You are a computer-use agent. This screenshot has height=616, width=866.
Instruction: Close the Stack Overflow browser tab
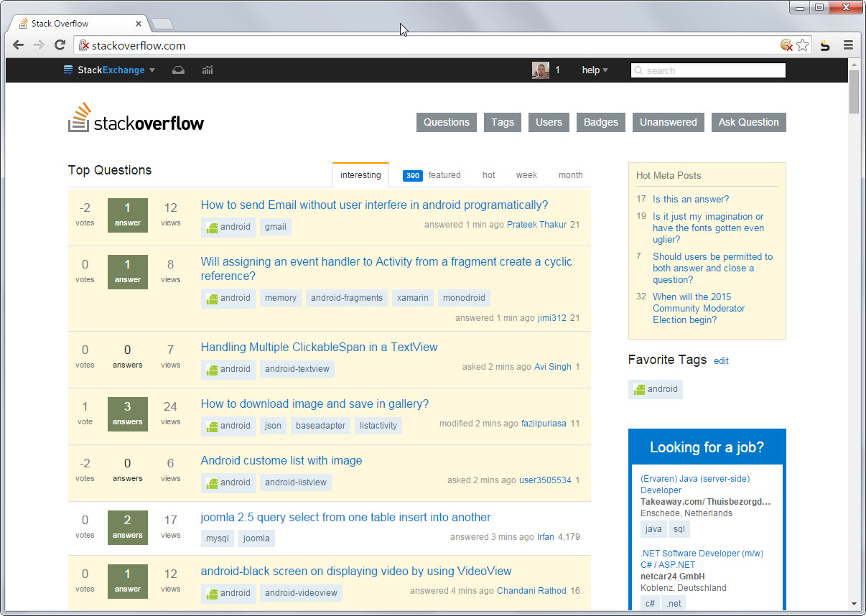[139, 24]
